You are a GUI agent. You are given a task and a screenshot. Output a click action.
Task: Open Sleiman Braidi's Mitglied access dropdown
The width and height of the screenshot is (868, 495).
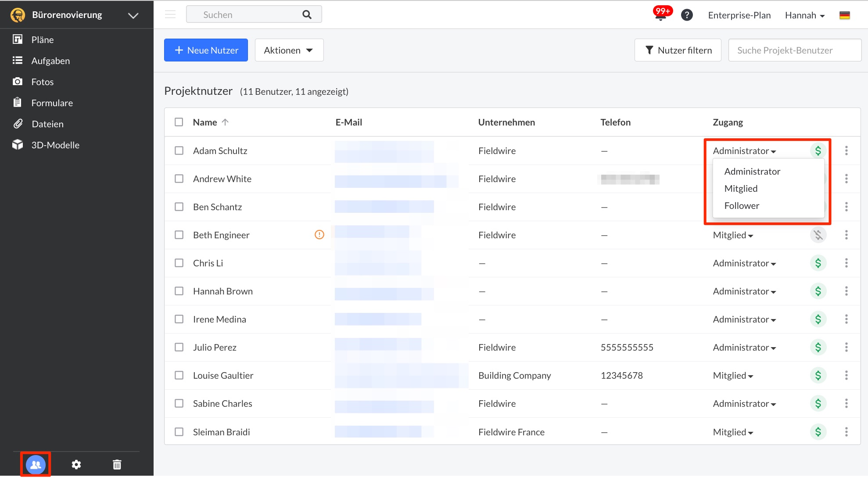[x=733, y=432]
